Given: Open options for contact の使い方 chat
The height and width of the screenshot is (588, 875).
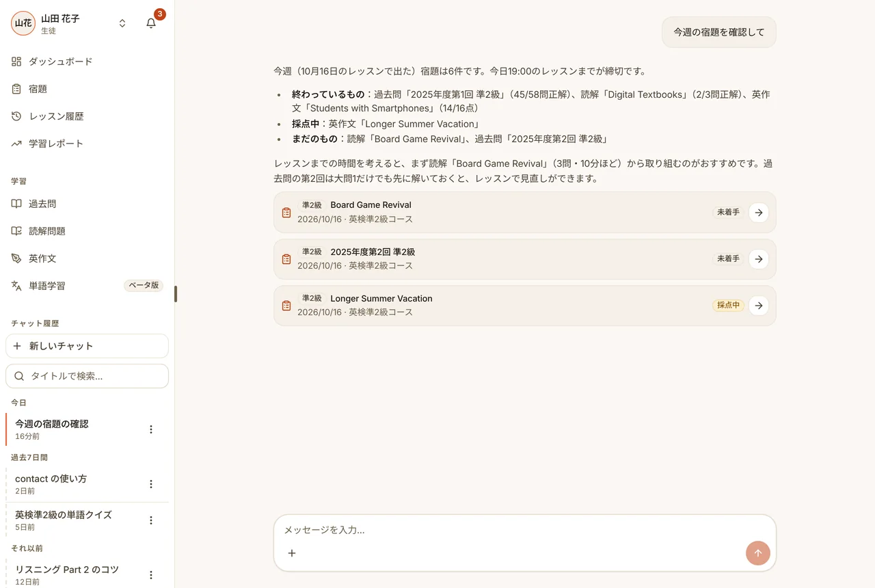Looking at the screenshot, I should pyautogui.click(x=151, y=484).
